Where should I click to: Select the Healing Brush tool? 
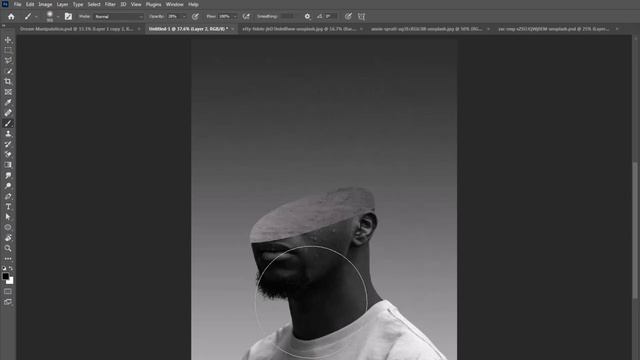tap(8, 113)
